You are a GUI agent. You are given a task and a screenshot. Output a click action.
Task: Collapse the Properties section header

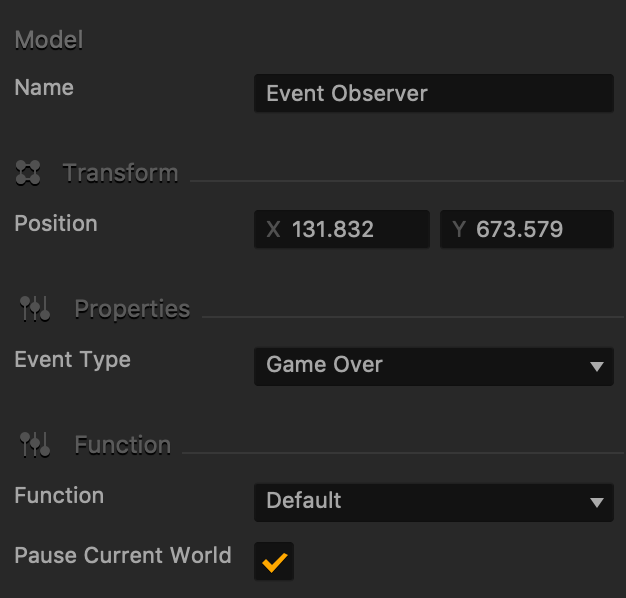132,309
